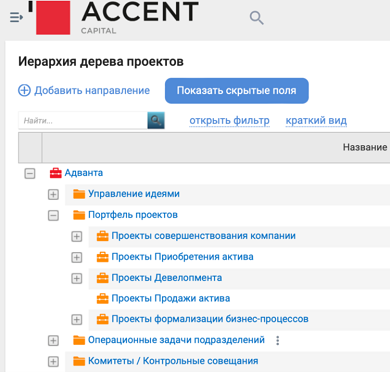Expand Проекты совершенствования компании node
The height and width of the screenshot is (372, 390).
[77, 236]
